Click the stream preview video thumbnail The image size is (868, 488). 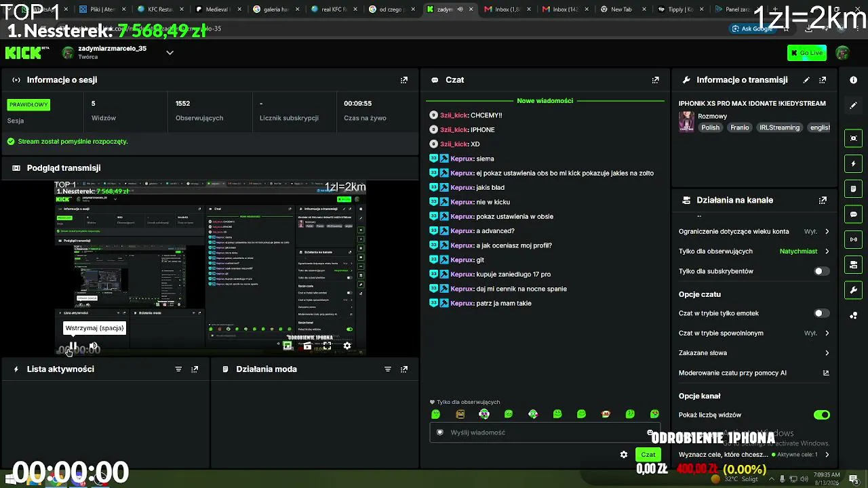[210, 268]
